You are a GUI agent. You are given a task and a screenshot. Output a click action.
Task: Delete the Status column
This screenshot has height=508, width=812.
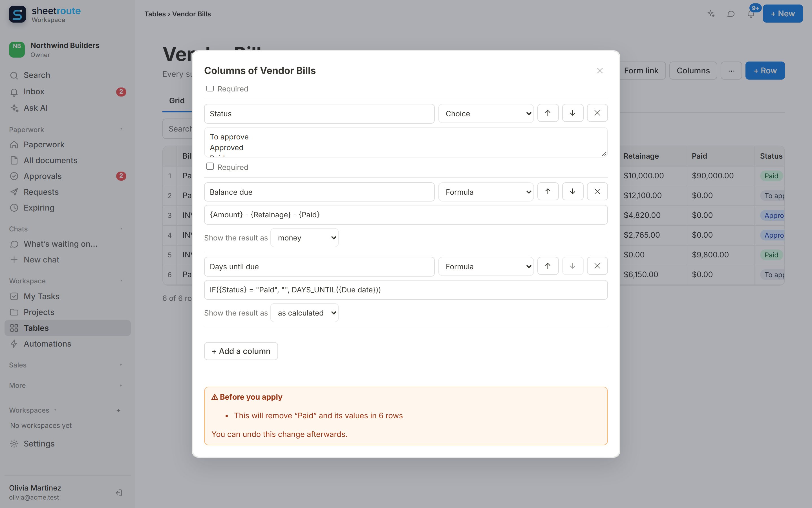point(597,113)
